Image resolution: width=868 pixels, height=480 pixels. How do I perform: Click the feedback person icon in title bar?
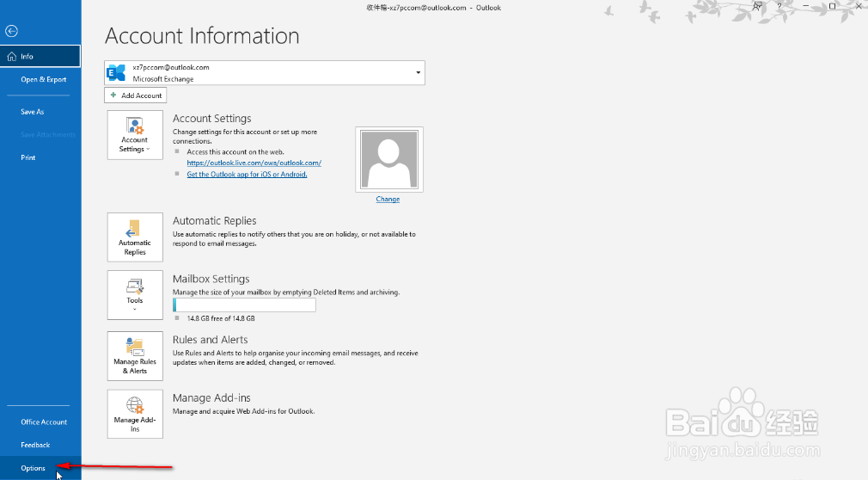(757, 7)
